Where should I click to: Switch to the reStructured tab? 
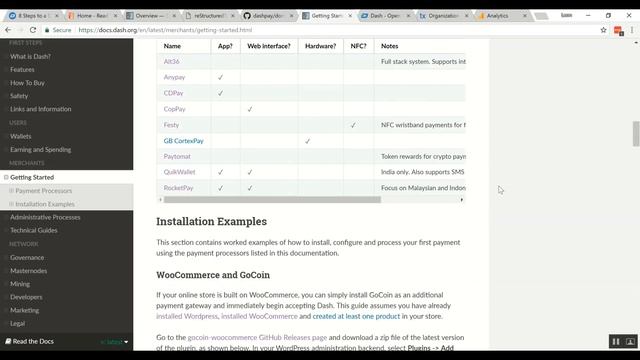click(209, 16)
